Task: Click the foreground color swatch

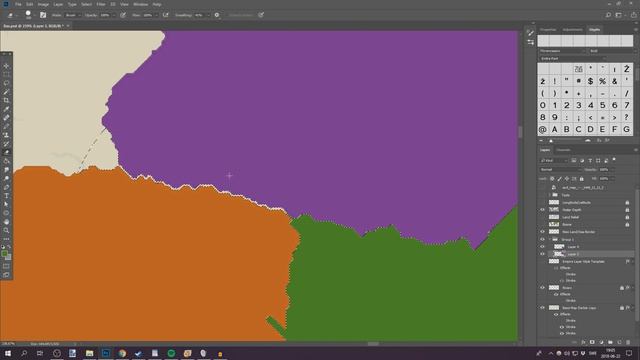Action: [x=4, y=254]
